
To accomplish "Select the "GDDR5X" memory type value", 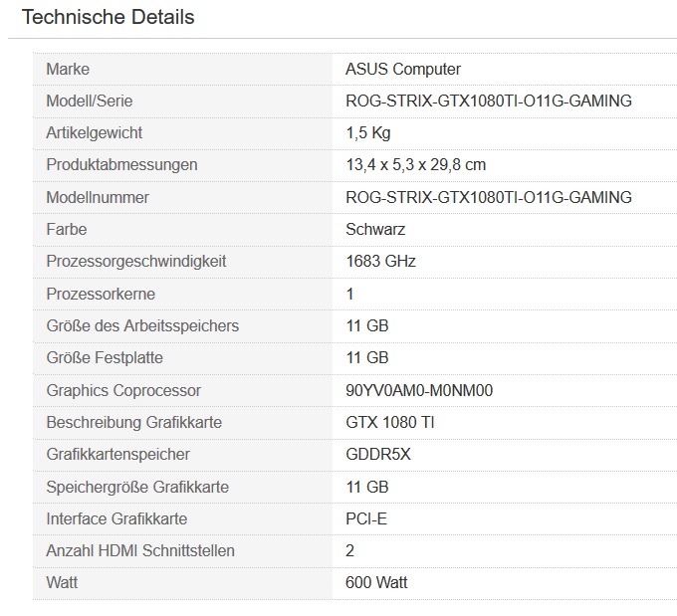I will tap(377, 454).
